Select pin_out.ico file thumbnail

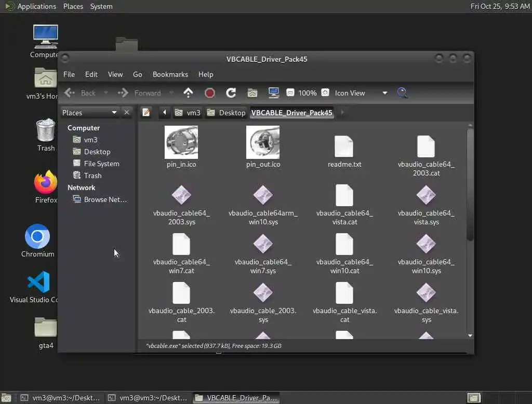click(263, 142)
